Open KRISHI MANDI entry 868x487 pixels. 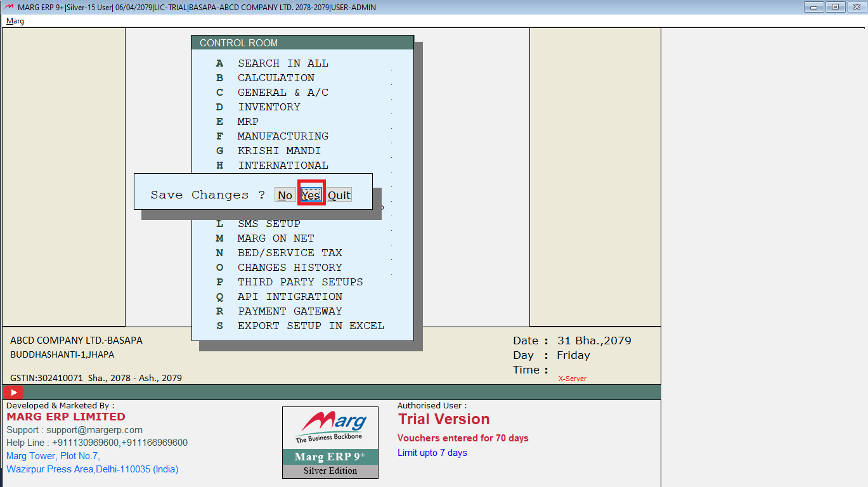279,151
